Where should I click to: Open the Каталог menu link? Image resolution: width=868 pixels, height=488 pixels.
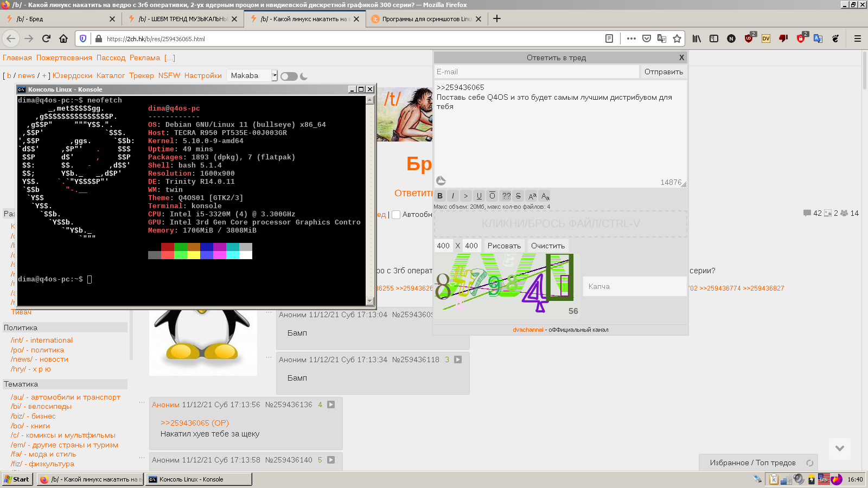coord(111,75)
